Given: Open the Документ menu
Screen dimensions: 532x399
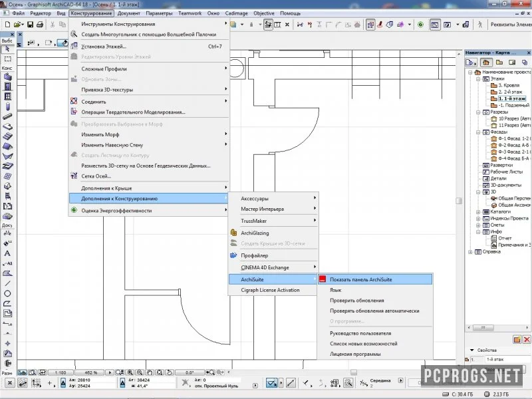Looking at the screenshot, I should pyautogui.click(x=128, y=13).
